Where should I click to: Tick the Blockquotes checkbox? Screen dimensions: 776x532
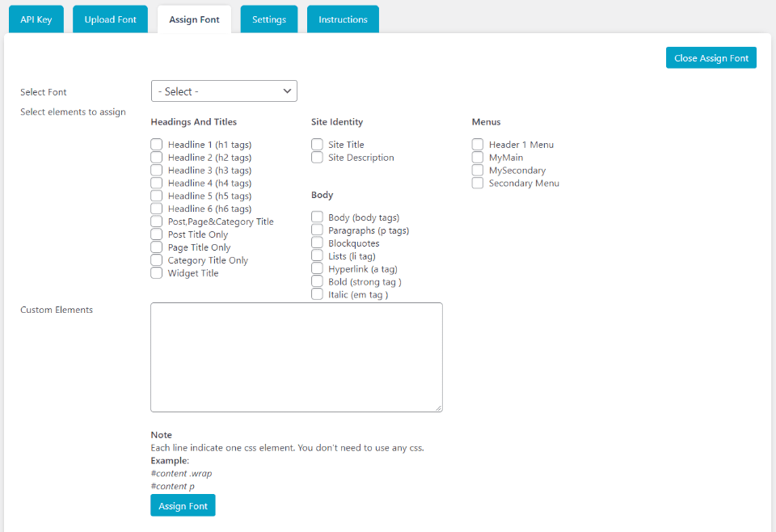click(x=318, y=243)
